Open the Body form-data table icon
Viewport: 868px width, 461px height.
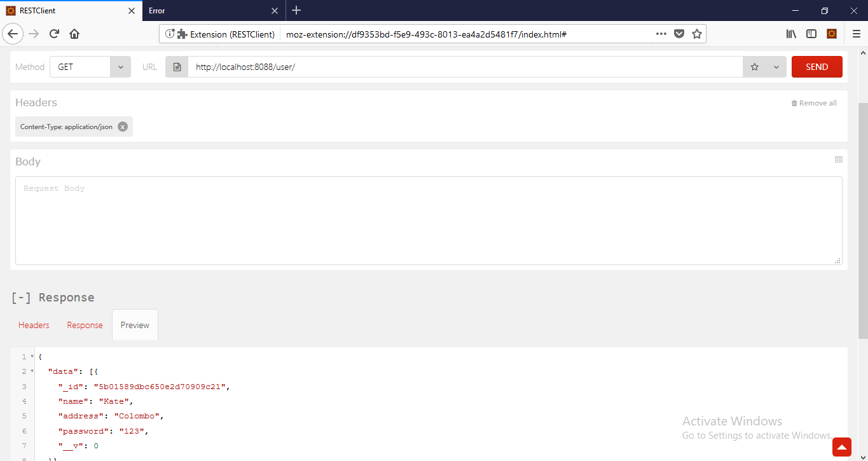click(x=839, y=160)
